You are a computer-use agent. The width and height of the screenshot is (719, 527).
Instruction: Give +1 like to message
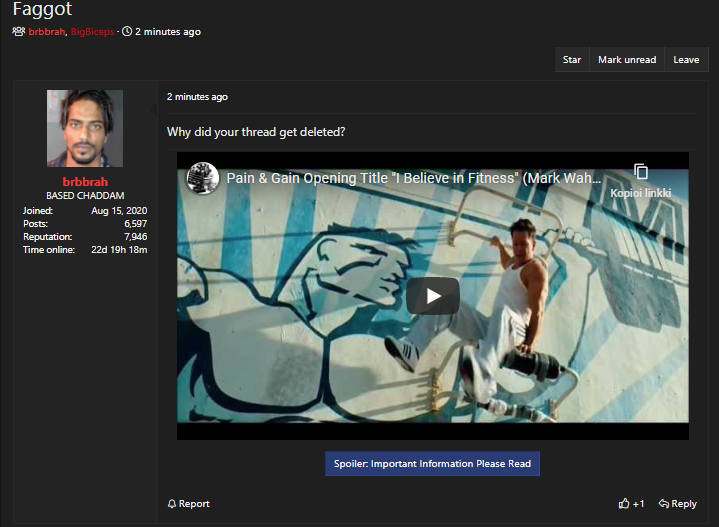coord(631,504)
